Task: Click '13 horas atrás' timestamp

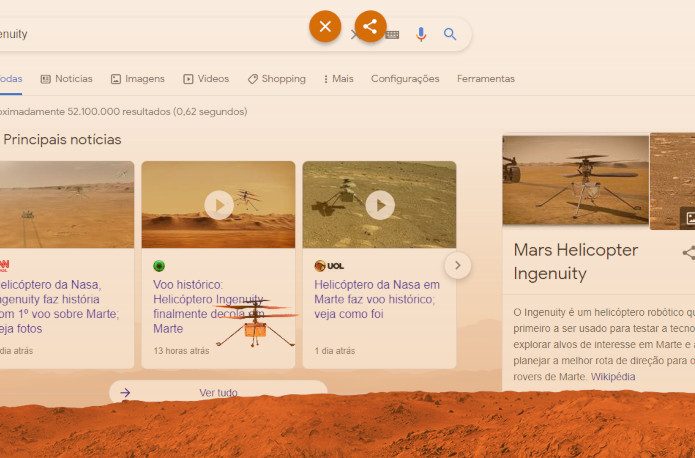Action: coord(181,351)
